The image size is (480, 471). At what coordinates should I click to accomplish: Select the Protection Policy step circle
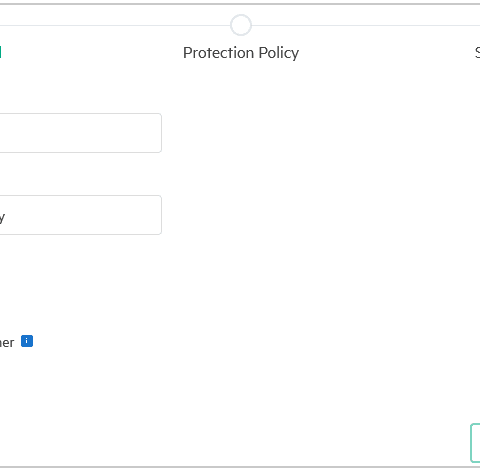click(241, 25)
